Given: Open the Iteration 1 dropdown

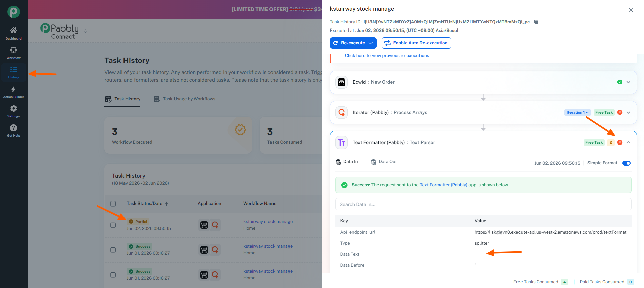Looking at the screenshot, I should tap(578, 112).
